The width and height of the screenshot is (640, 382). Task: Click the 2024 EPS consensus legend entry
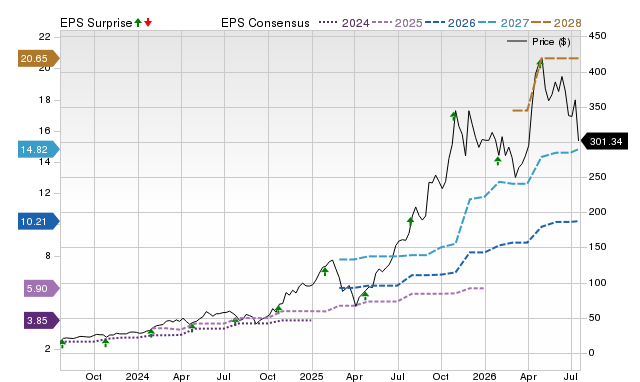(344, 23)
